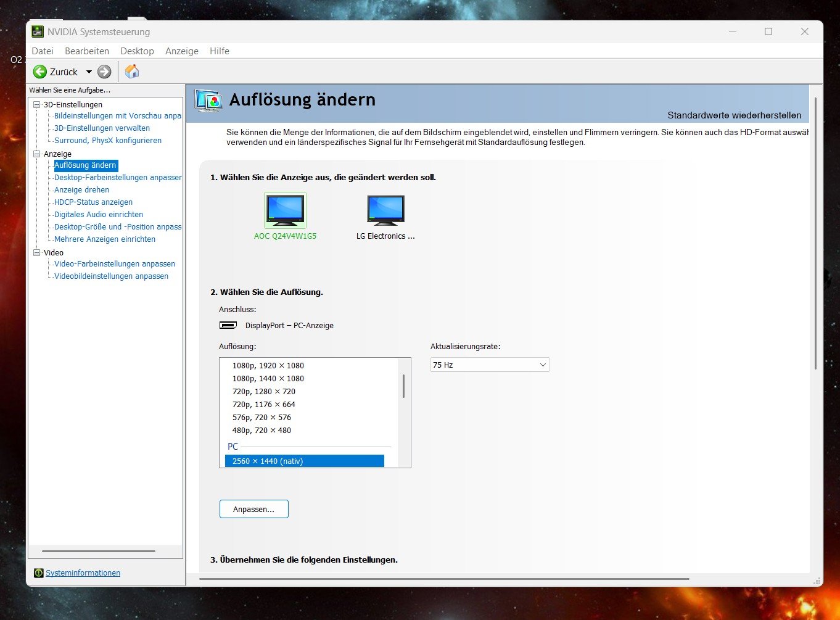The height and width of the screenshot is (620, 840).
Task: Click the DisplayPort connector icon
Action: [x=228, y=325]
